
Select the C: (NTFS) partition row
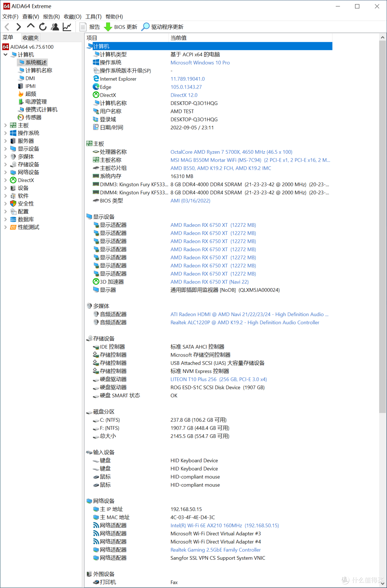pos(209,420)
